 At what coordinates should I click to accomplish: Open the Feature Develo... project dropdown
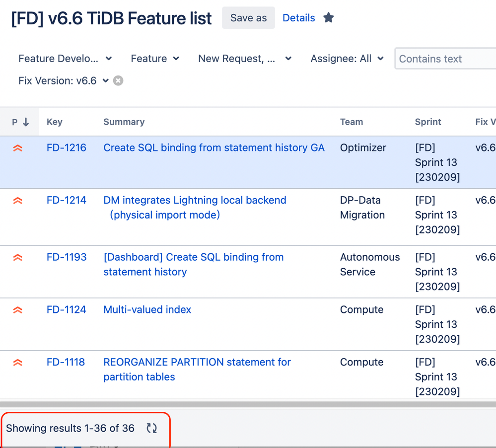point(65,59)
